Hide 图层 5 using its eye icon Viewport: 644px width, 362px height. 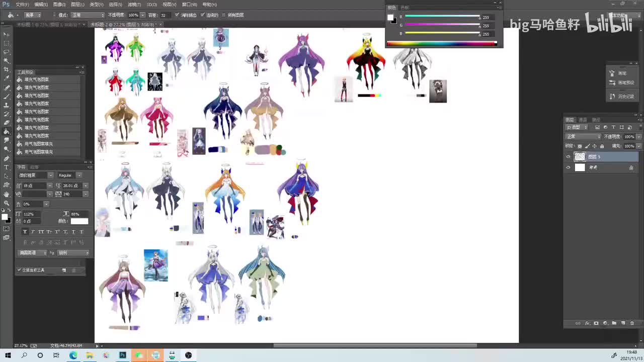(x=569, y=157)
